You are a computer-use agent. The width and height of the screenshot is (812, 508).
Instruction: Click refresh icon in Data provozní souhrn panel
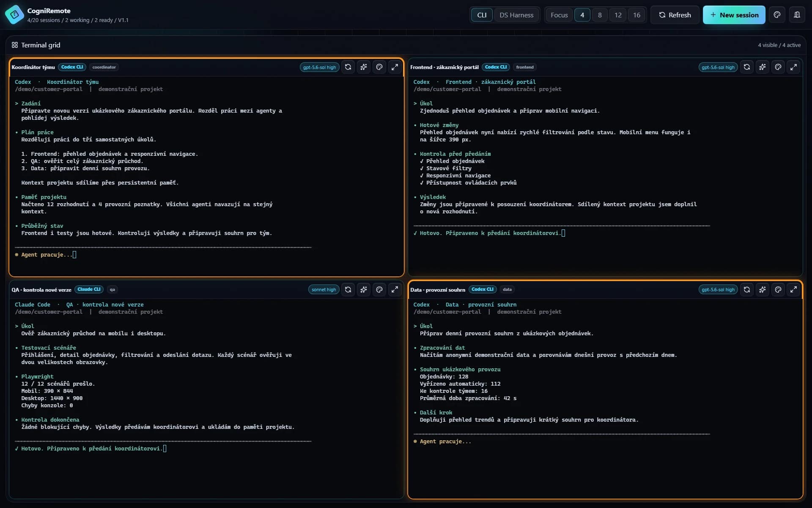pos(747,290)
